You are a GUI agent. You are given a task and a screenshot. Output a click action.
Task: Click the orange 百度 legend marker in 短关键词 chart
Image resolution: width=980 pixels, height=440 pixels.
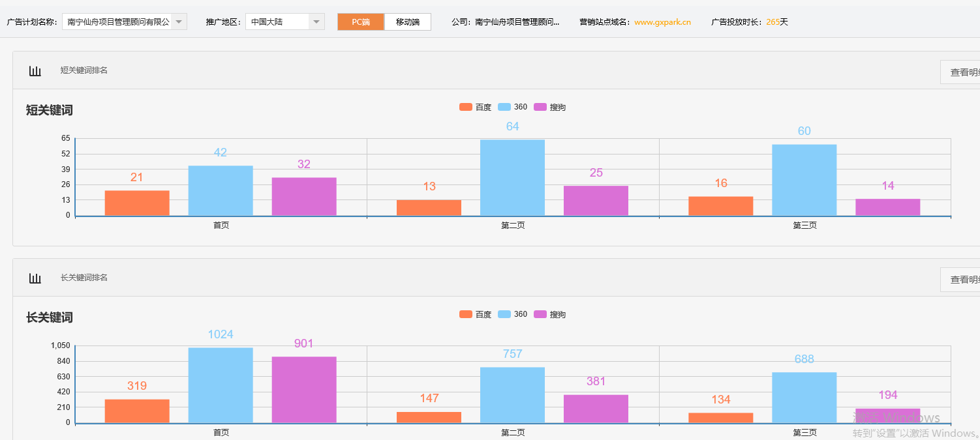tap(467, 106)
